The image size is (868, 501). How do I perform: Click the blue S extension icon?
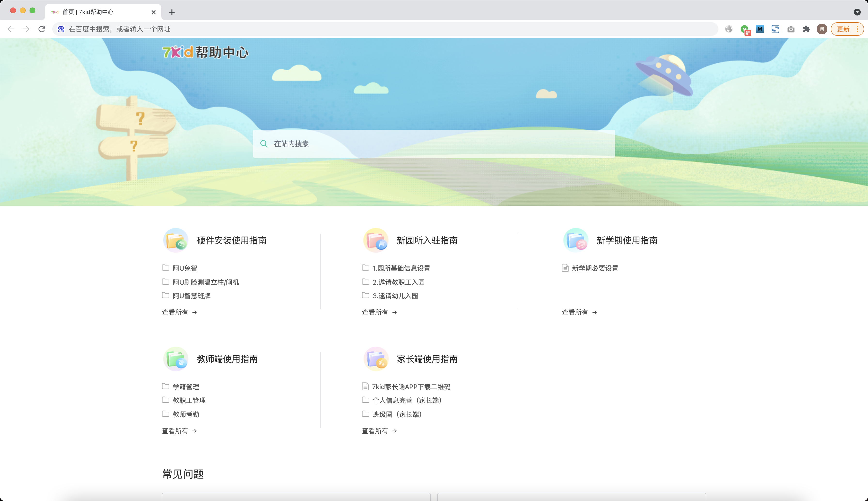tap(775, 29)
